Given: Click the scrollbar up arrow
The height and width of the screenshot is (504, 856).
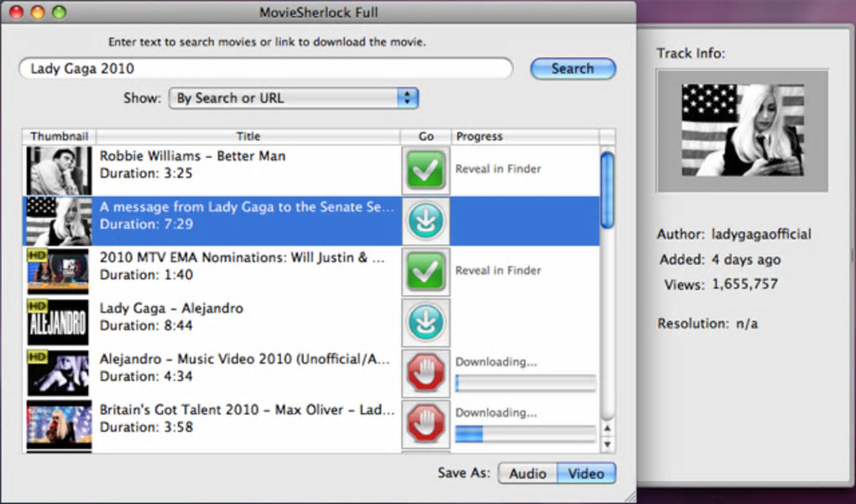Looking at the screenshot, I should tap(607, 429).
